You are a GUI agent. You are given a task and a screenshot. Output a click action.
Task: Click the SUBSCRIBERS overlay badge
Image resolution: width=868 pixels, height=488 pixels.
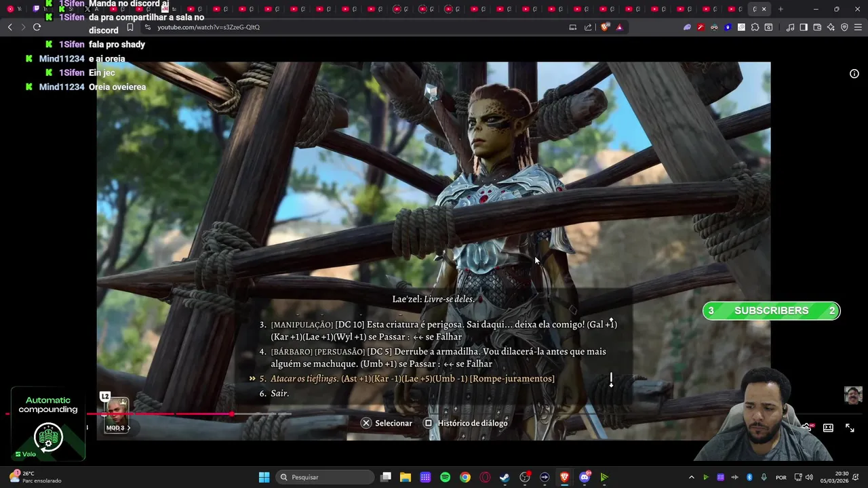tap(771, 310)
